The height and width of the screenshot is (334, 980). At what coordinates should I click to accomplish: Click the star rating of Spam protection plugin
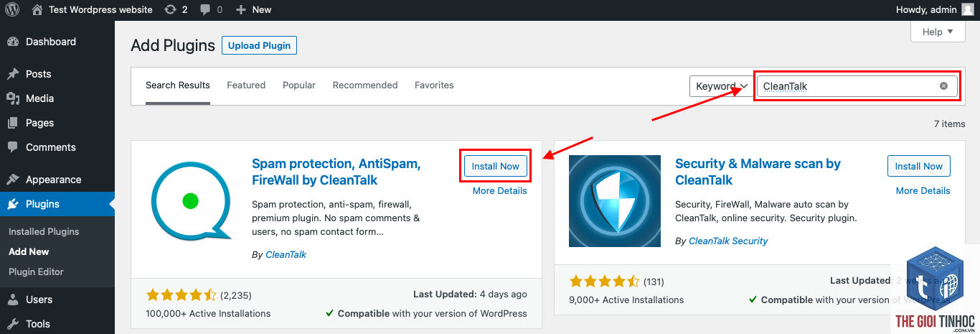click(x=181, y=295)
